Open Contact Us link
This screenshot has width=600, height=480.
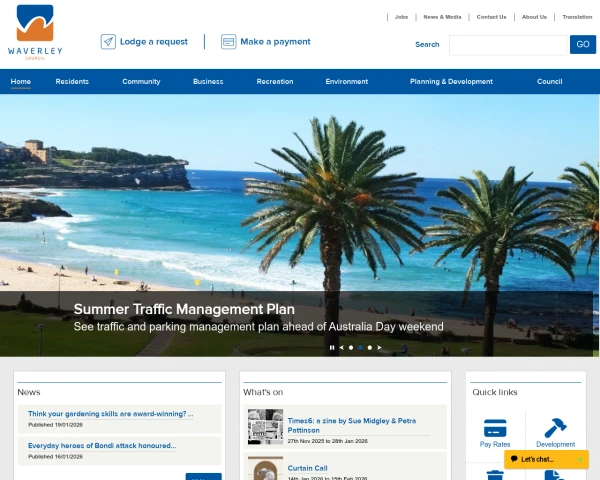491,17
